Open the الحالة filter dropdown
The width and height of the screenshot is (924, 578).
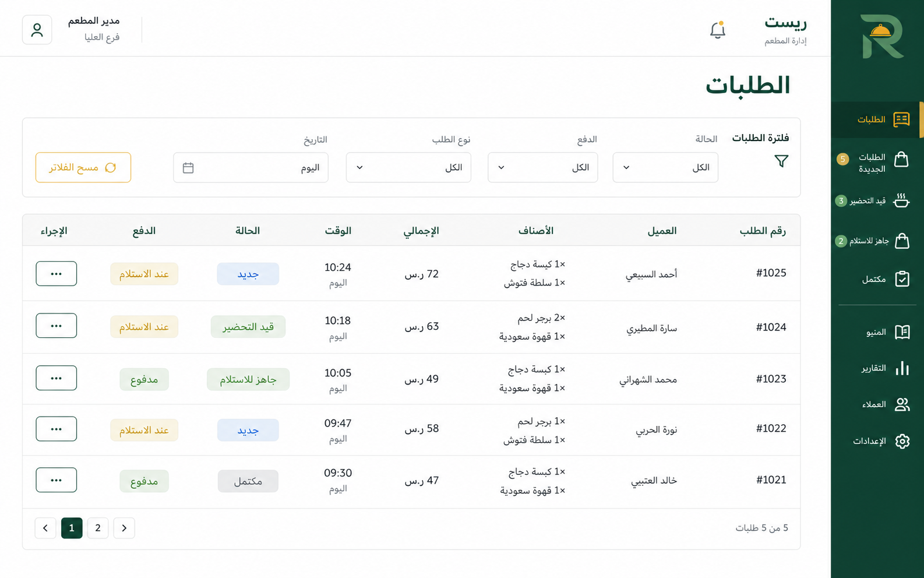coord(665,168)
